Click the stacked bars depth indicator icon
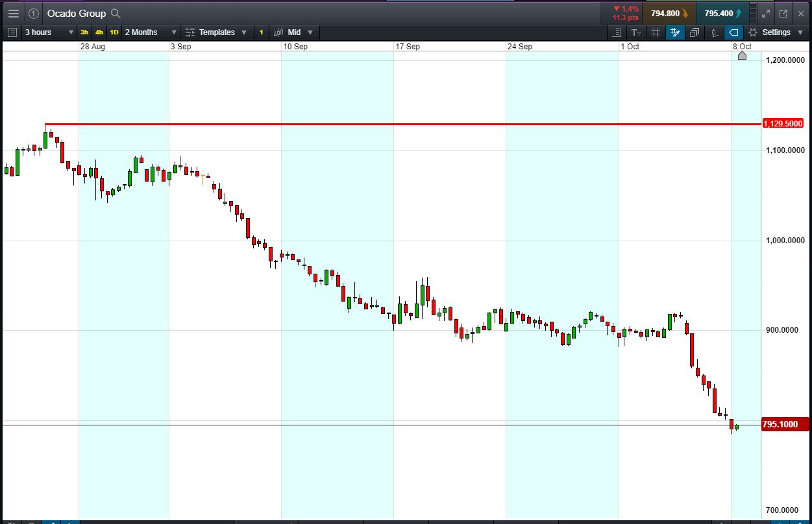 [753, 13]
